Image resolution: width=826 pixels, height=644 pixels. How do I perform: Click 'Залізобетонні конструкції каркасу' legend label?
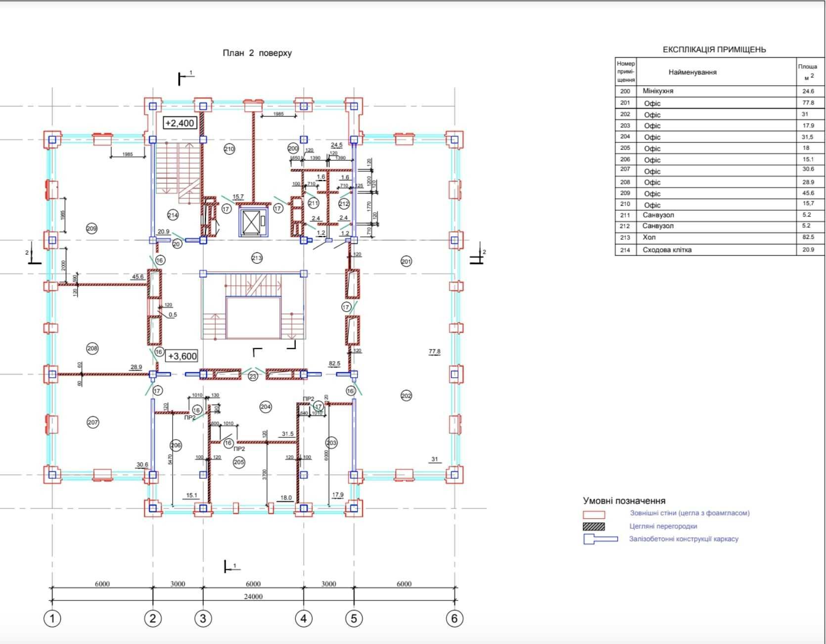(684, 539)
